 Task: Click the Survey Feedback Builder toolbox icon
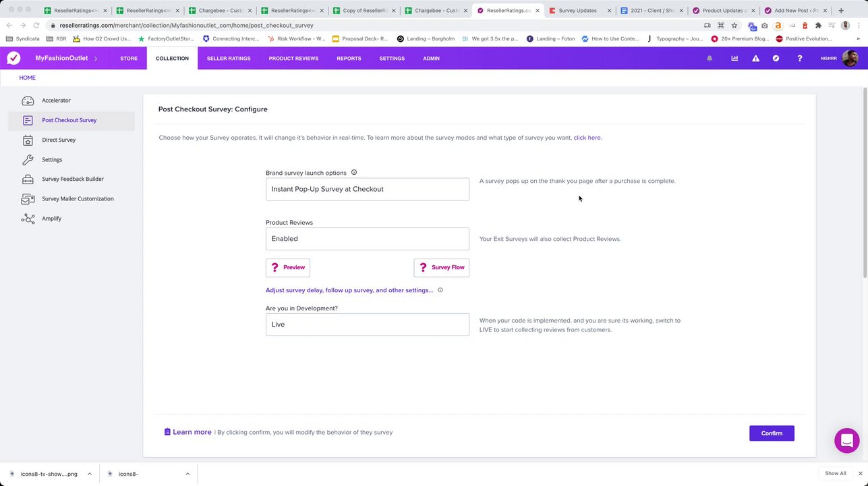coord(28,180)
